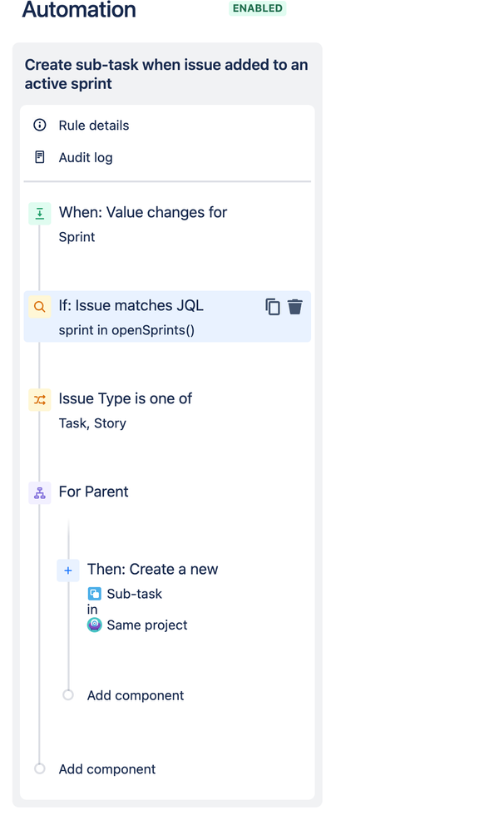The image size is (504, 830).
Task: Select the green Sprint trigger icon
Action: 40,214
